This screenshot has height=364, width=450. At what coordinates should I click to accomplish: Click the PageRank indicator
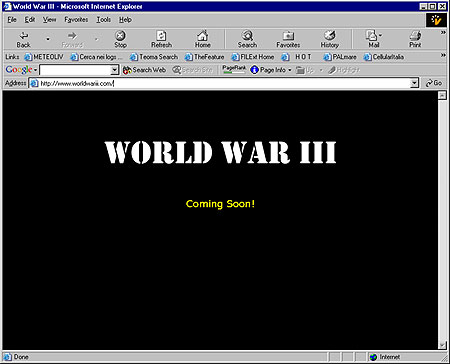(x=234, y=69)
